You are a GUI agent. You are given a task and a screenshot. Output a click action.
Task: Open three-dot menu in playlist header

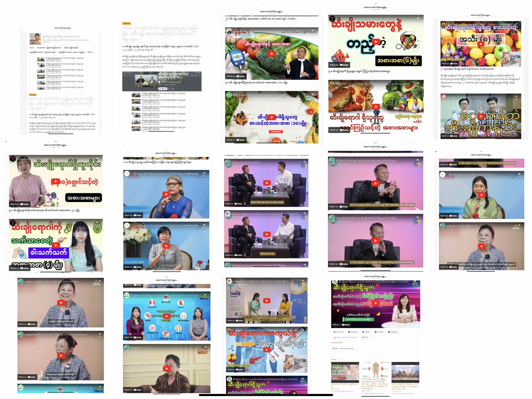click(199, 75)
